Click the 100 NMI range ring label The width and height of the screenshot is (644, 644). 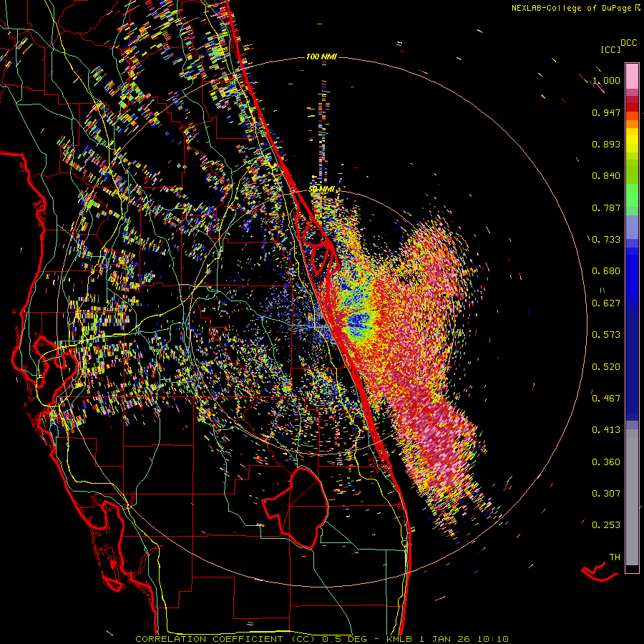pos(321,57)
